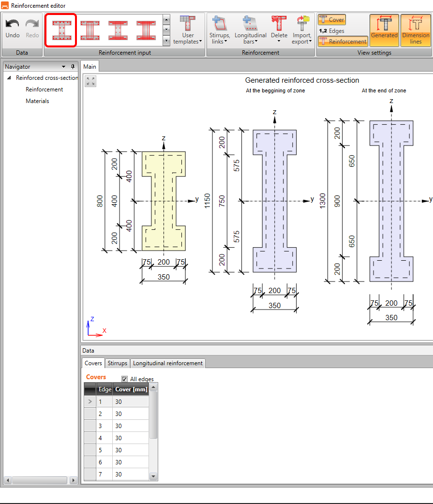Pick the fourth reinforcement template thumbnail
The width and height of the screenshot is (433, 504).
(x=146, y=30)
